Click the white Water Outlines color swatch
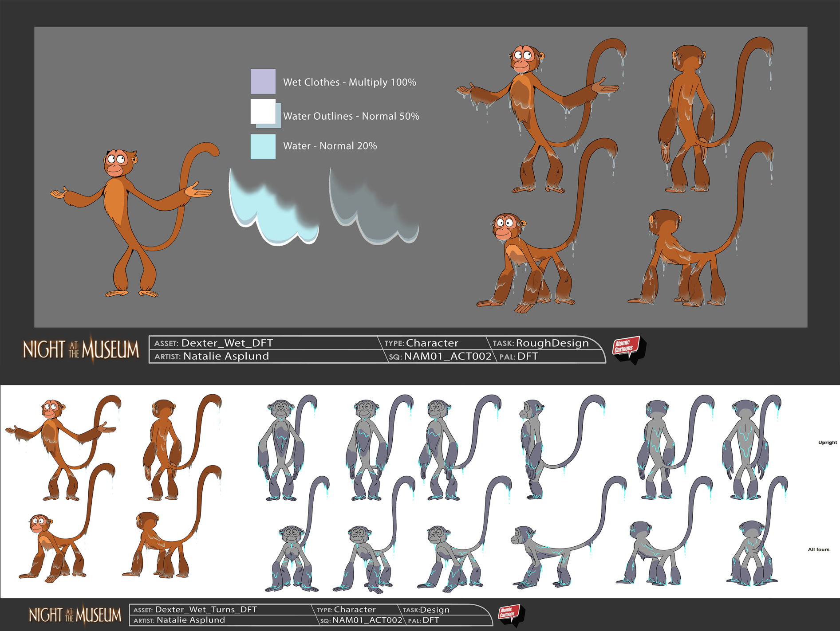The width and height of the screenshot is (840, 631). click(263, 111)
